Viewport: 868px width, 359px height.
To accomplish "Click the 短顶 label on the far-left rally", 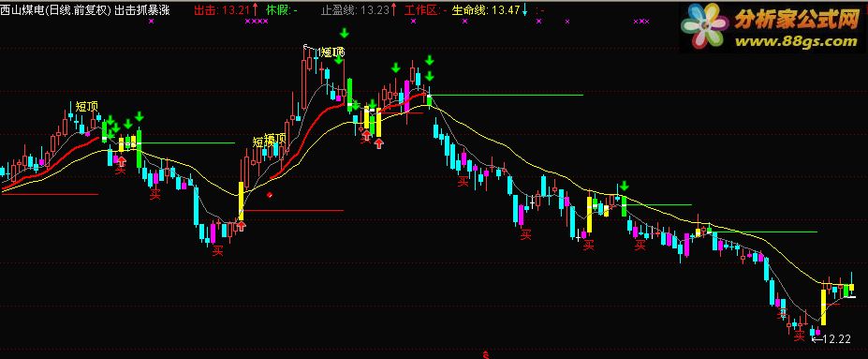I will point(87,107).
